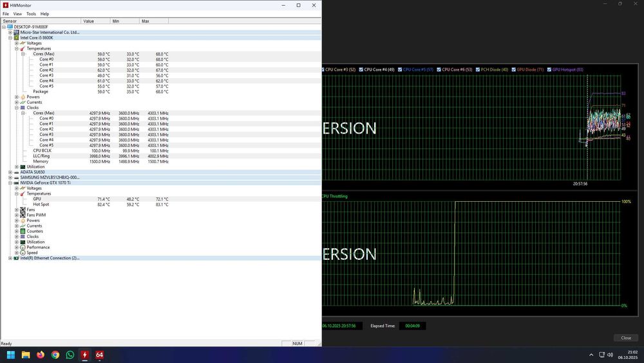This screenshot has width=644, height=363.
Task: Launch Google Chrome from the taskbar
Action: [55, 355]
